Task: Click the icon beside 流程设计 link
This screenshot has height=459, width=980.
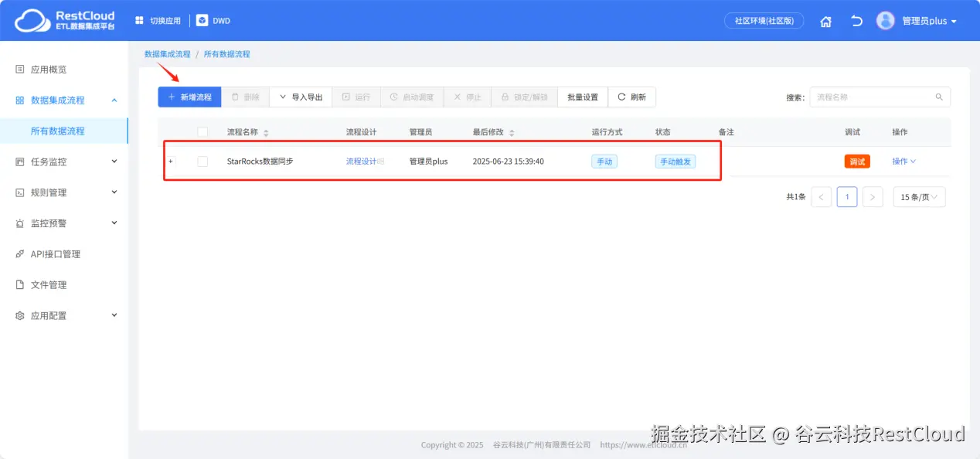Action: [380, 161]
